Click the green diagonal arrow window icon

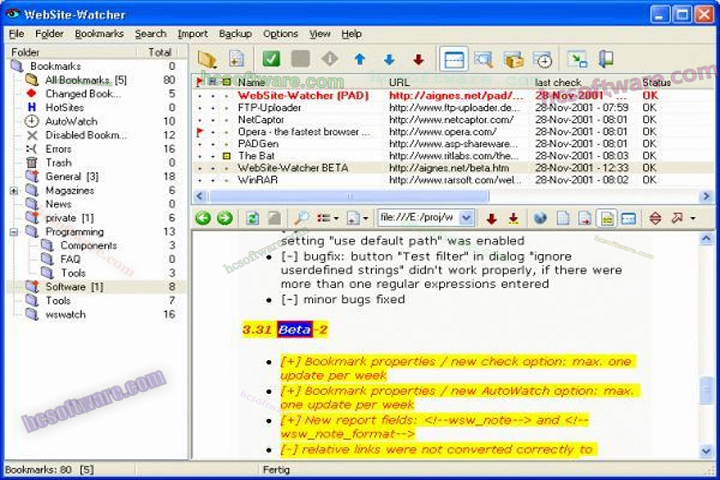pos(577,59)
